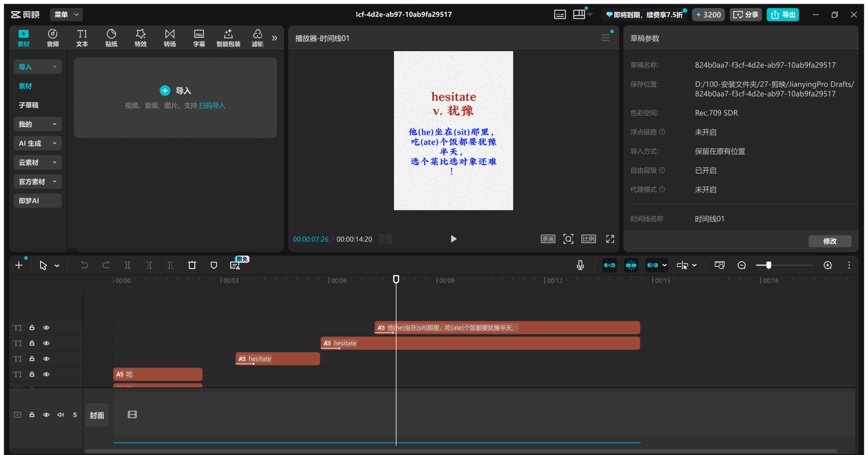Click the microphone record voiceover icon

(x=580, y=265)
